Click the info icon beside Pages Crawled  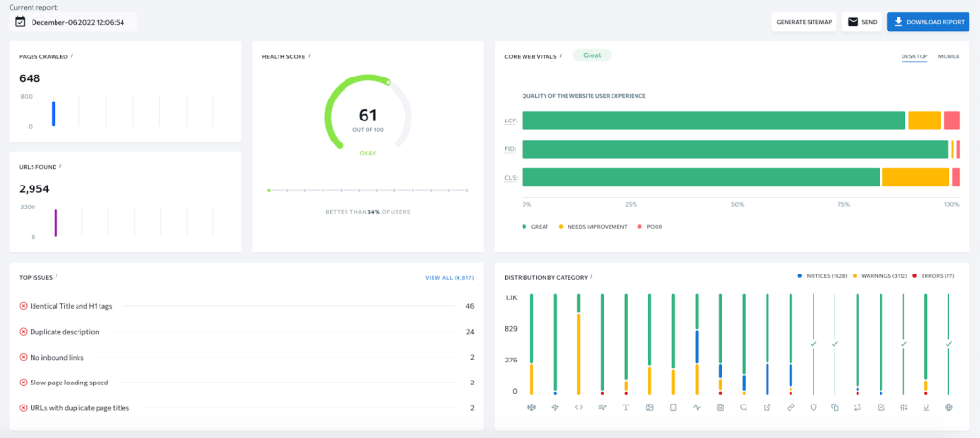tap(71, 55)
